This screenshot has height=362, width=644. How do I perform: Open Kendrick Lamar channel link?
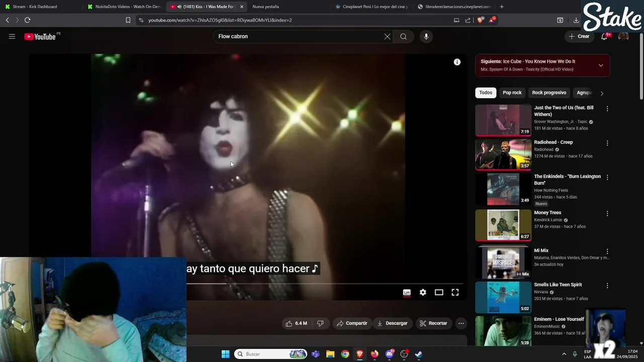[547, 220]
